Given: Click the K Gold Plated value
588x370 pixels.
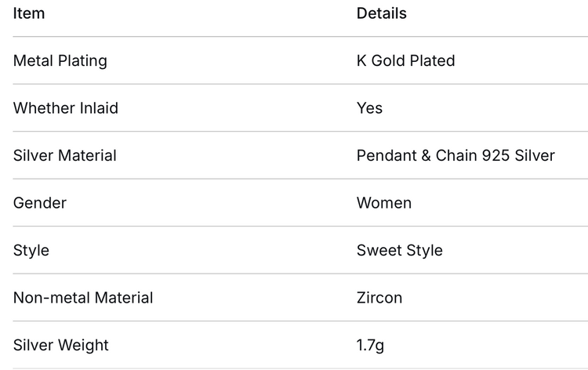Looking at the screenshot, I should pyautogui.click(x=406, y=60).
